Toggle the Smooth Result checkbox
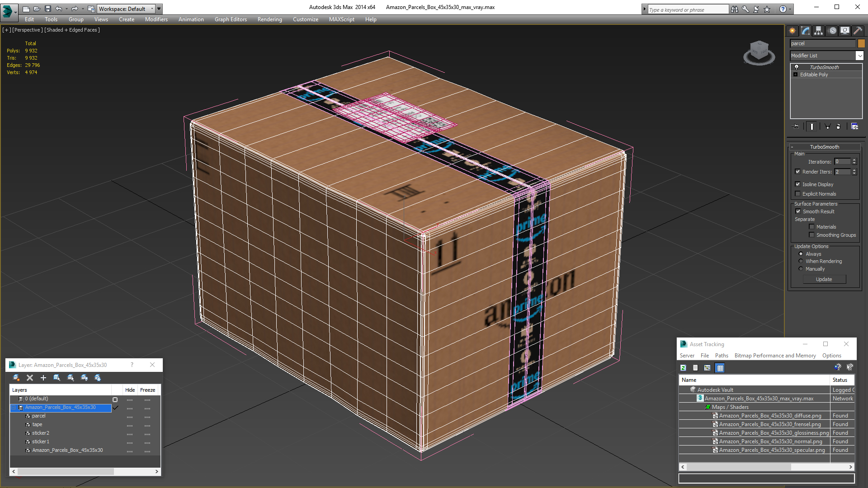The height and width of the screenshot is (488, 868). (798, 211)
